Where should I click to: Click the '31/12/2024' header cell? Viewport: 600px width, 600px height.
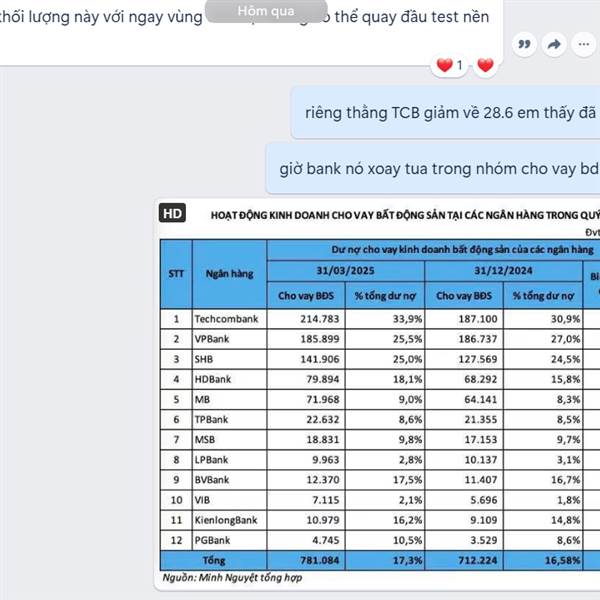(503, 271)
